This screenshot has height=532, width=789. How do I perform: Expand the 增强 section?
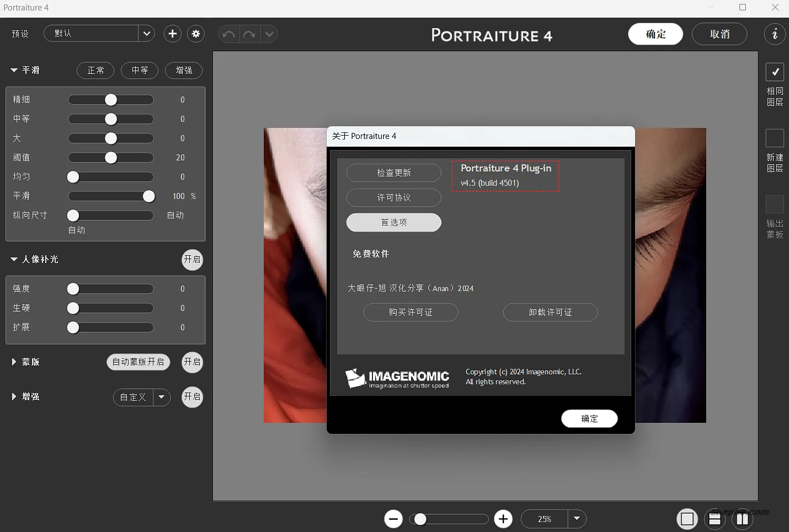click(14, 397)
